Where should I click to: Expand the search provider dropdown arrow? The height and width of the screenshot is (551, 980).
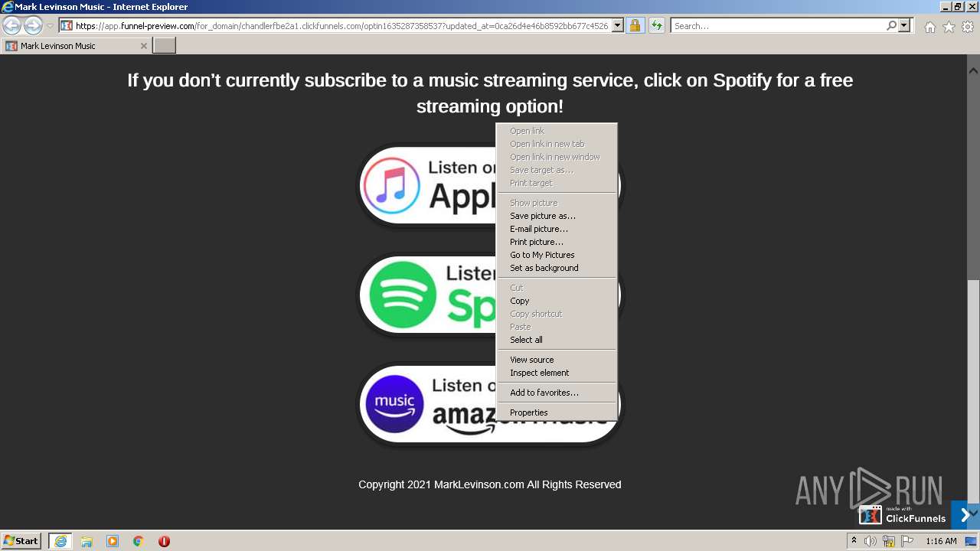pos(904,25)
